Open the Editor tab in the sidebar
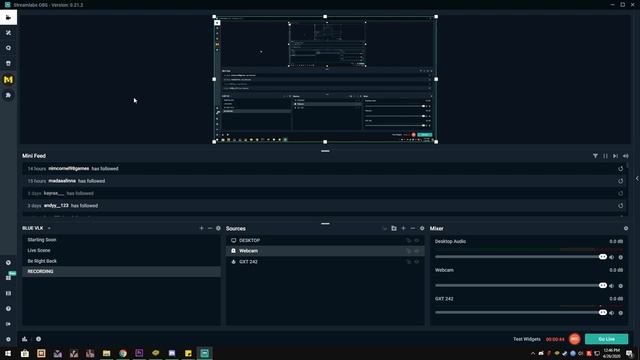 coord(8,18)
